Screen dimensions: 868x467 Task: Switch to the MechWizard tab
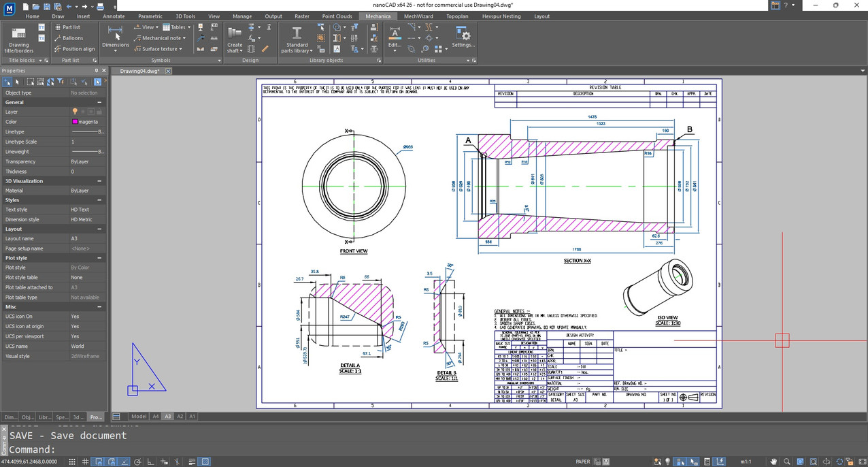tap(418, 16)
